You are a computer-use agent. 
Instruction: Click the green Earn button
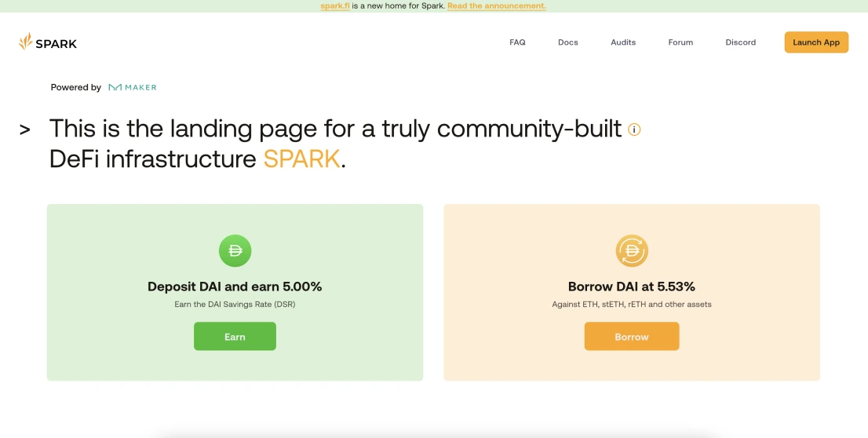pos(235,336)
